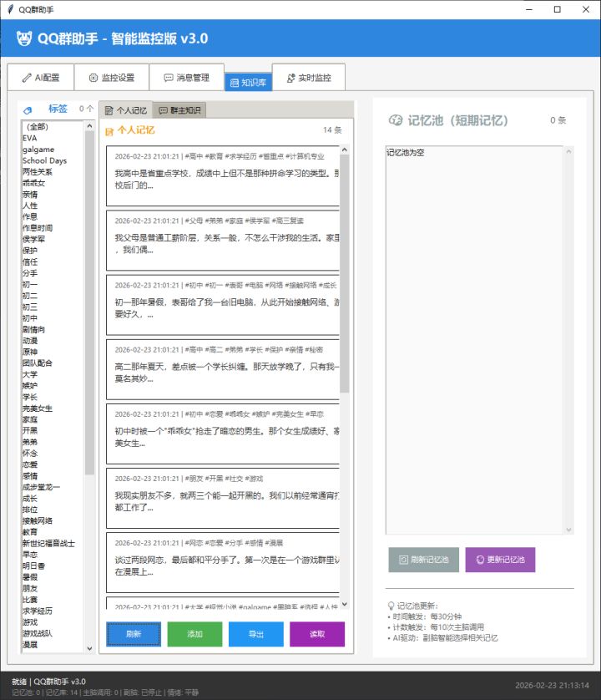Click the 刷新记忆池 button

pos(423,560)
